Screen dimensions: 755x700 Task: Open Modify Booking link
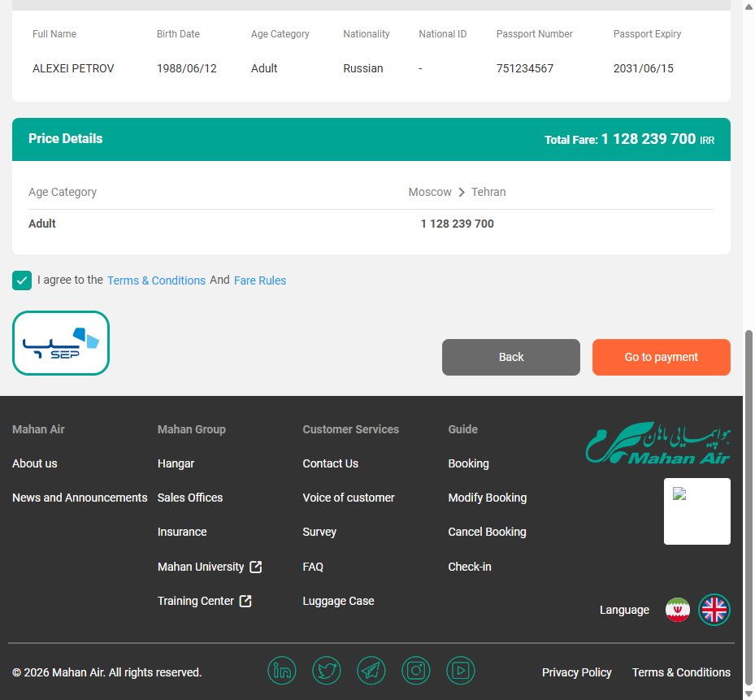(488, 498)
